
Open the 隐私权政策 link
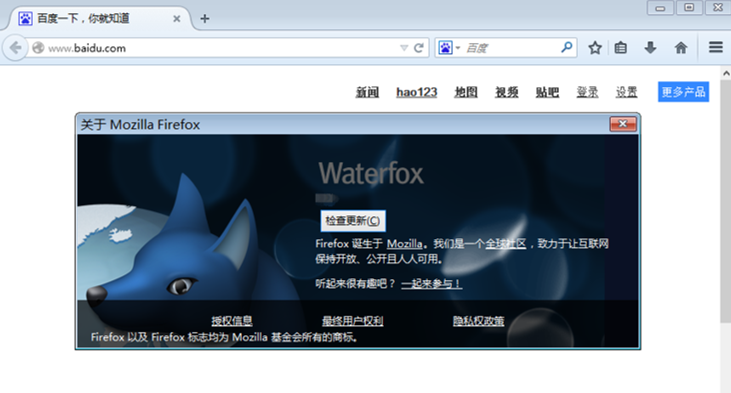coord(478,321)
